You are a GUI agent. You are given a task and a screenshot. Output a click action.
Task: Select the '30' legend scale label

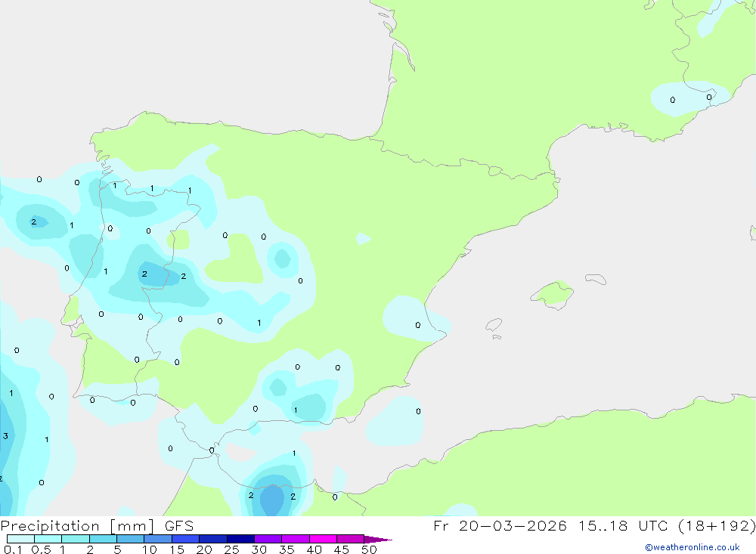coord(259,549)
